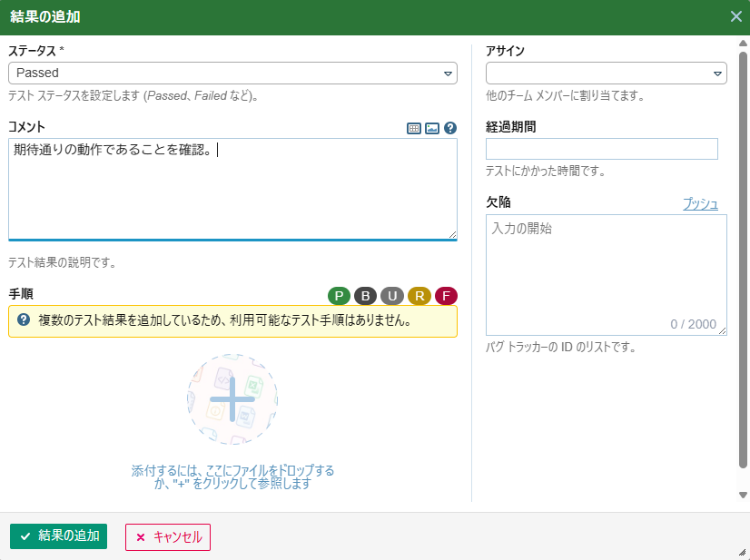Click the gray U status badge
750x560 pixels.
tap(392, 296)
